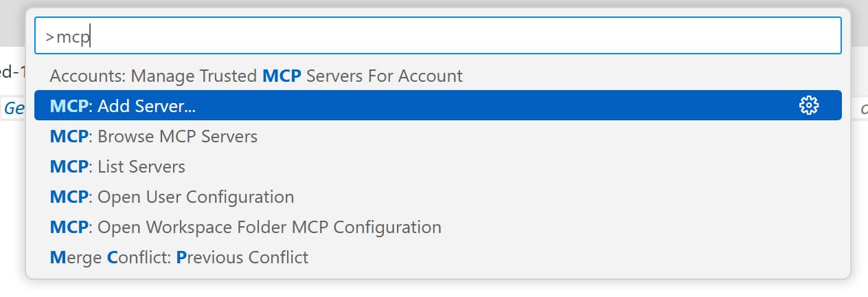Choose MCP: Browse MCP Servers
868x297 pixels.
[x=154, y=136]
